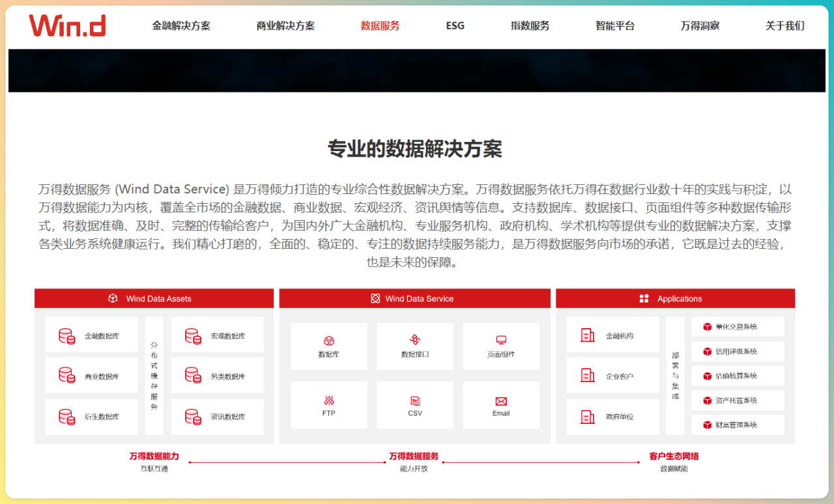The height and width of the screenshot is (504, 834).
Task: Click the 企业客户 building icon
Action: (588, 376)
